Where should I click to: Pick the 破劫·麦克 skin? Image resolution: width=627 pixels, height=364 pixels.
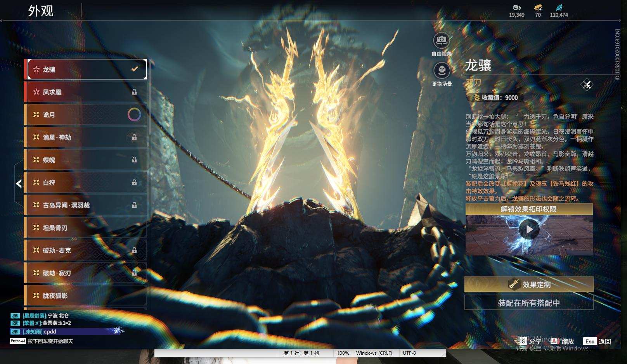coord(86,250)
